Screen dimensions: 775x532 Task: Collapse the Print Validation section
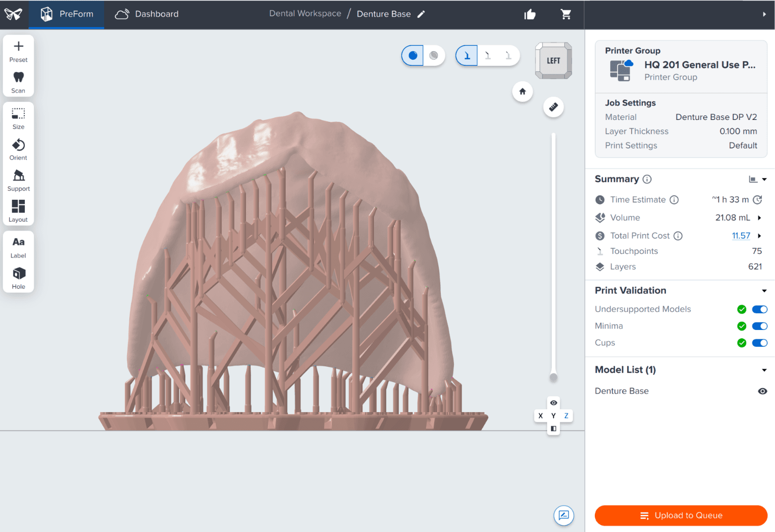coord(764,291)
